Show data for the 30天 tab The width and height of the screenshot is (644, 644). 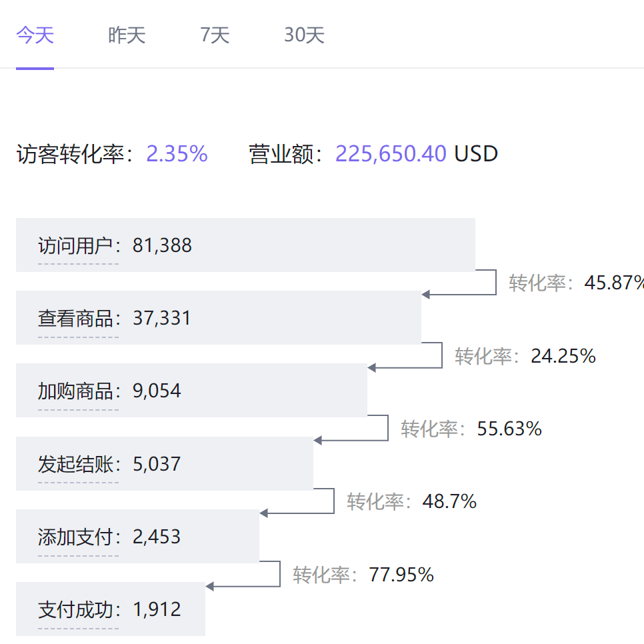point(304,35)
